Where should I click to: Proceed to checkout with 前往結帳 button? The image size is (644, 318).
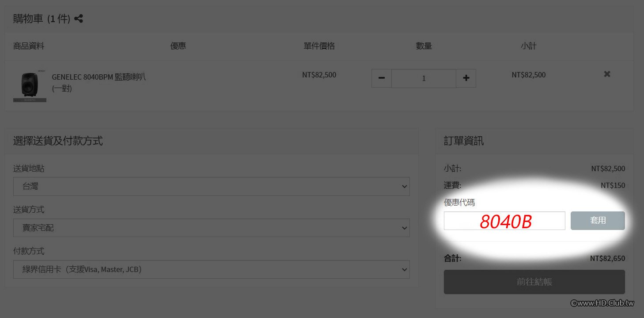pos(534,282)
